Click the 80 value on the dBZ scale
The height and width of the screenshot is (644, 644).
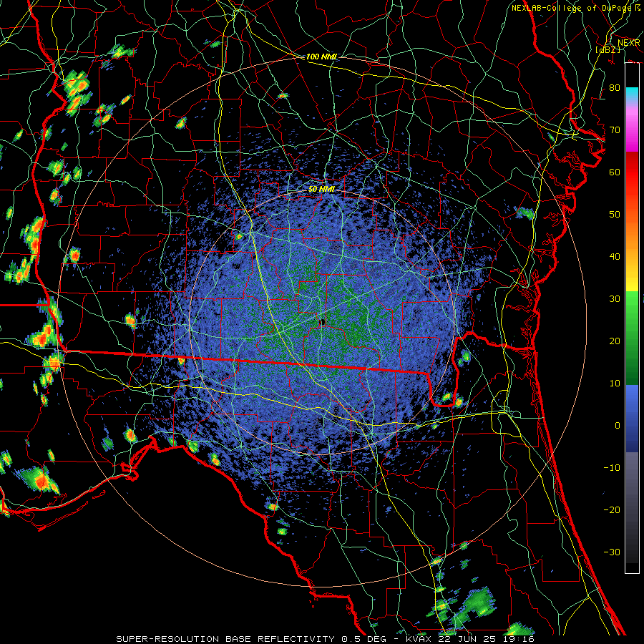(x=615, y=88)
